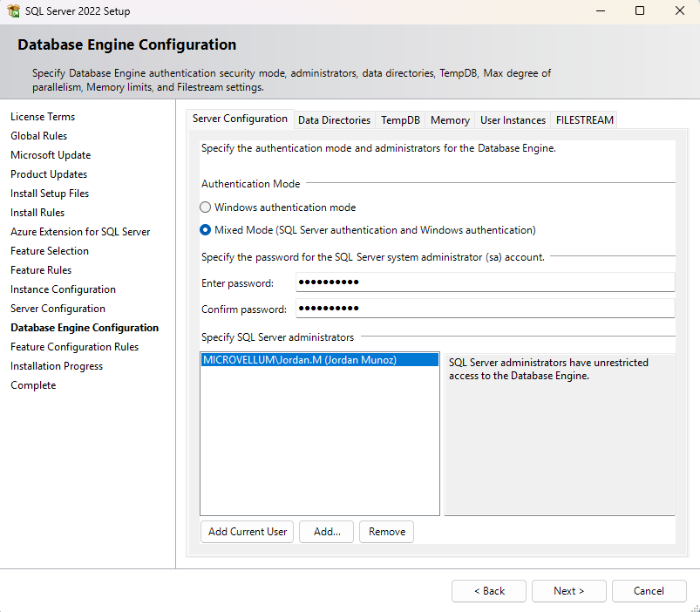
Task: Go back with the < Back button
Action: (488, 591)
